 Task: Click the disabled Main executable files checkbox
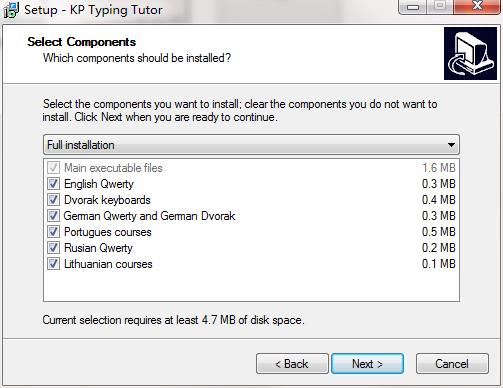coord(53,168)
